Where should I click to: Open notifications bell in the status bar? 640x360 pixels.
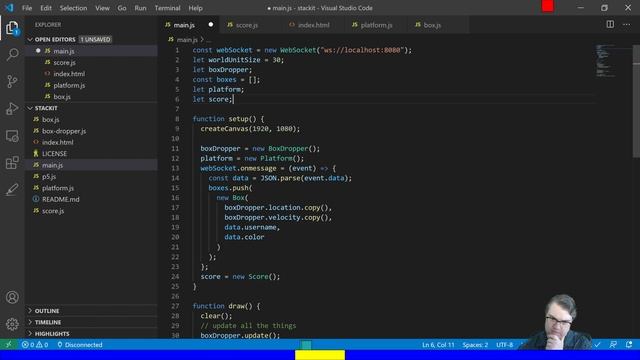[629, 344]
